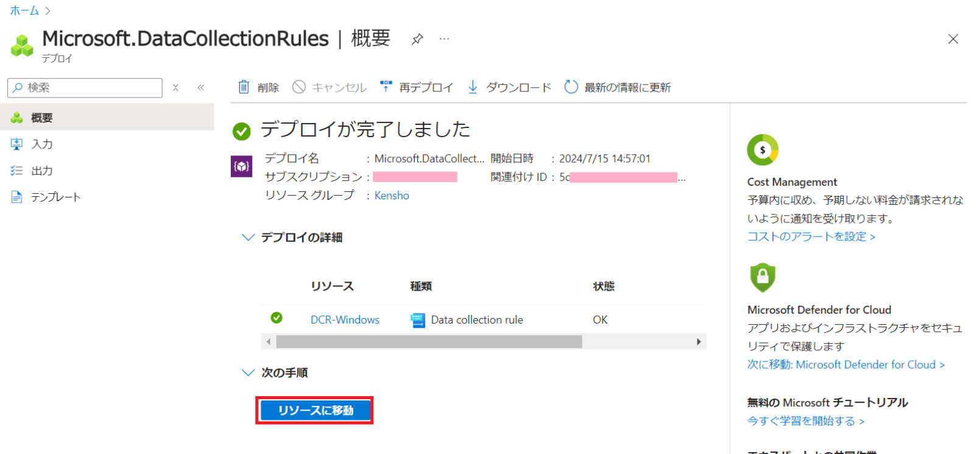980x454 pixels.
Task: Click the table scrollbar right arrow
Action: 699,342
